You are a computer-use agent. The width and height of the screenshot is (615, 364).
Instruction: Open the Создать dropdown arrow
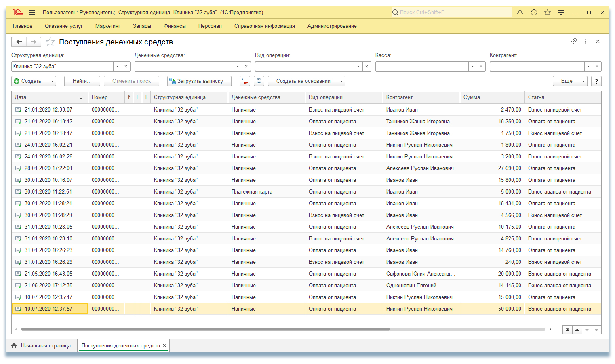pos(52,81)
